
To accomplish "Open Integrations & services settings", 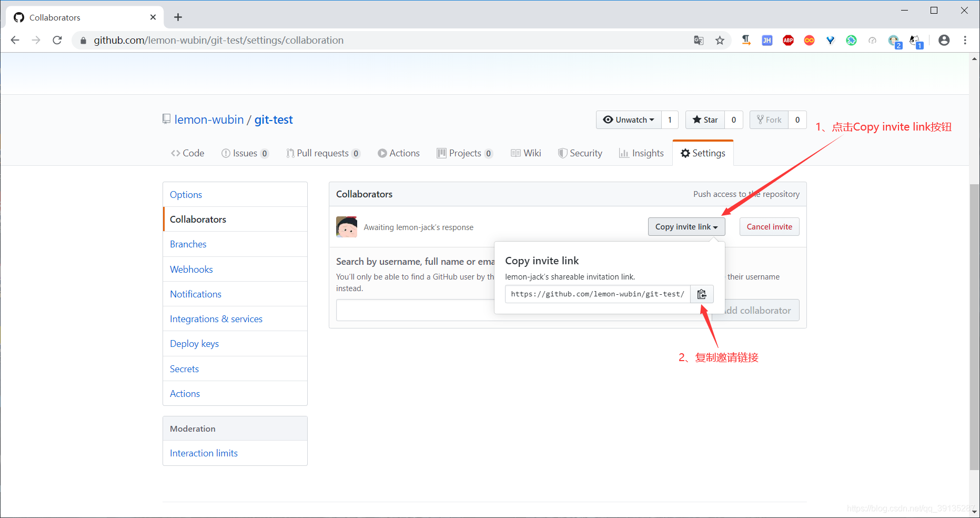I will pyautogui.click(x=235, y=319).
